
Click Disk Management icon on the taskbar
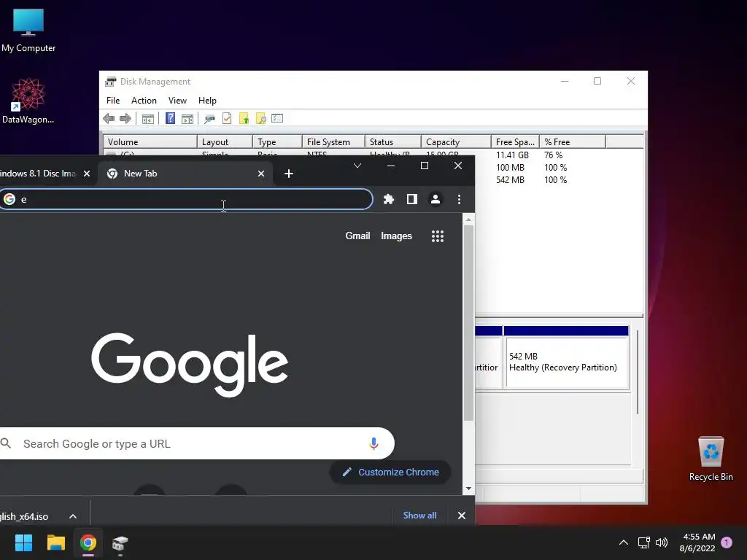tap(120, 543)
